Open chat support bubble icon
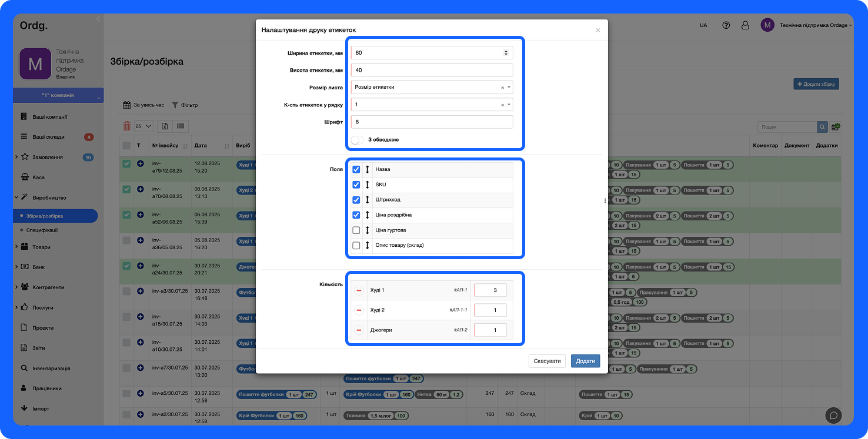 click(833, 415)
